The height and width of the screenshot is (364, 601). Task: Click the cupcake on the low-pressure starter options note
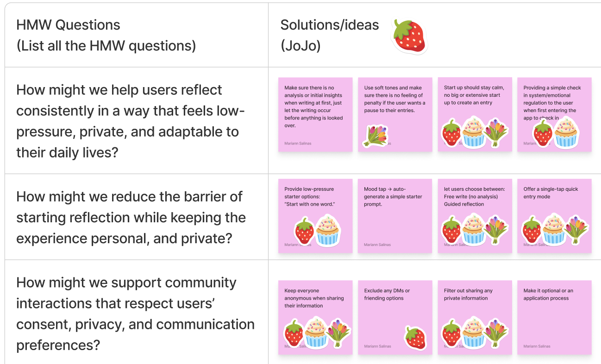[x=327, y=230]
